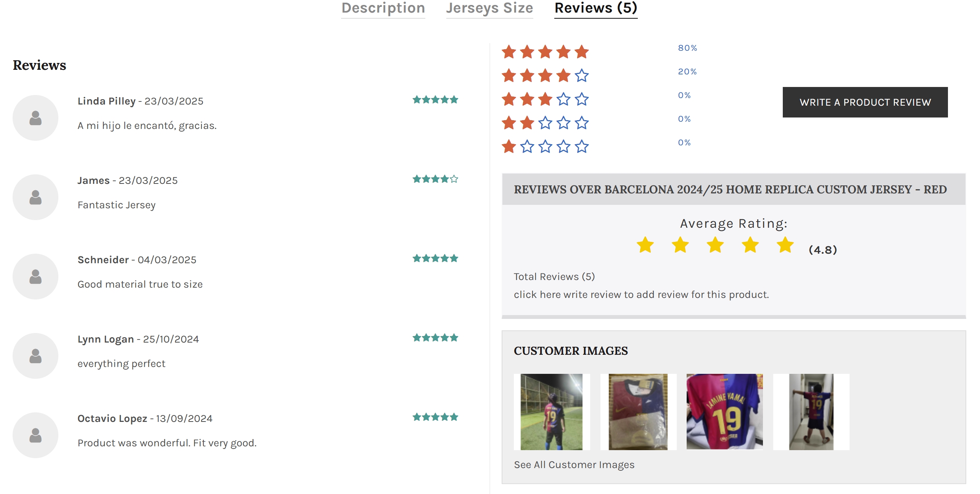
Task: Click Lynn Logan's avatar icon
Action: click(x=35, y=356)
